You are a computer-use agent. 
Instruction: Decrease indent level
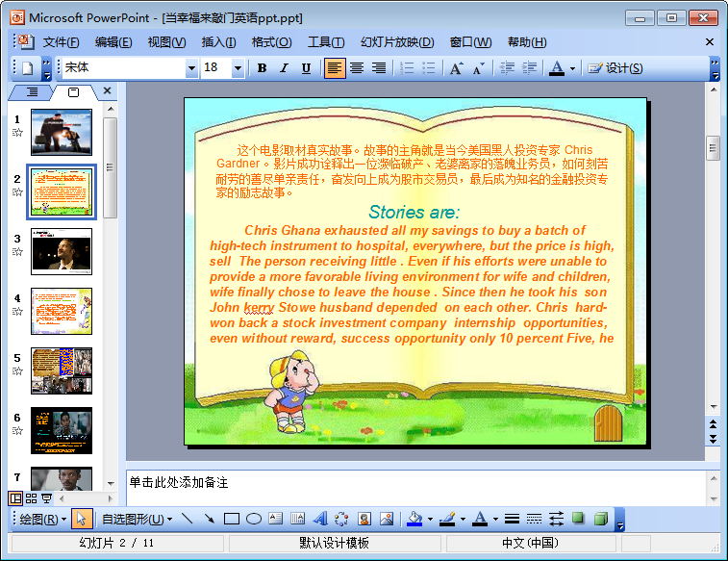pyautogui.click(x=507, y=68)
